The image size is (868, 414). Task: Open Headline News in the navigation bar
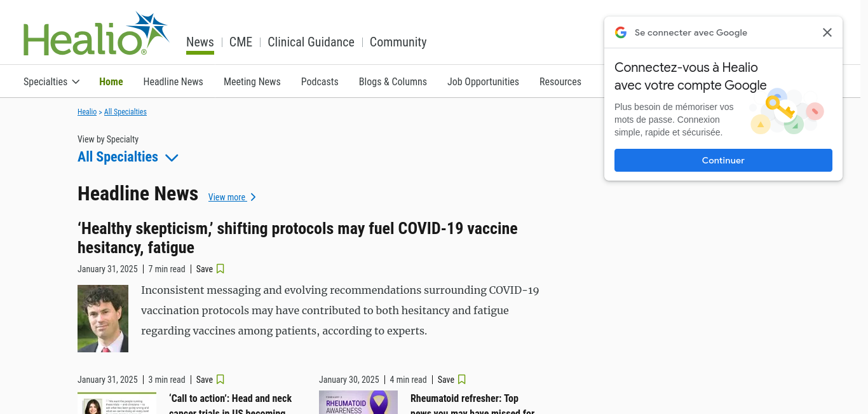pyautogui.click(x=173, y=81)
